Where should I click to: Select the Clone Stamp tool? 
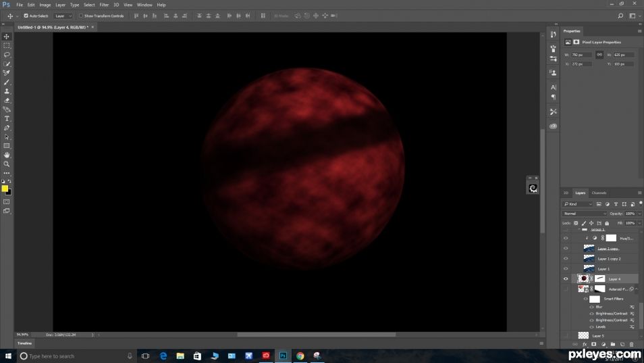click(x=7, y=91)
